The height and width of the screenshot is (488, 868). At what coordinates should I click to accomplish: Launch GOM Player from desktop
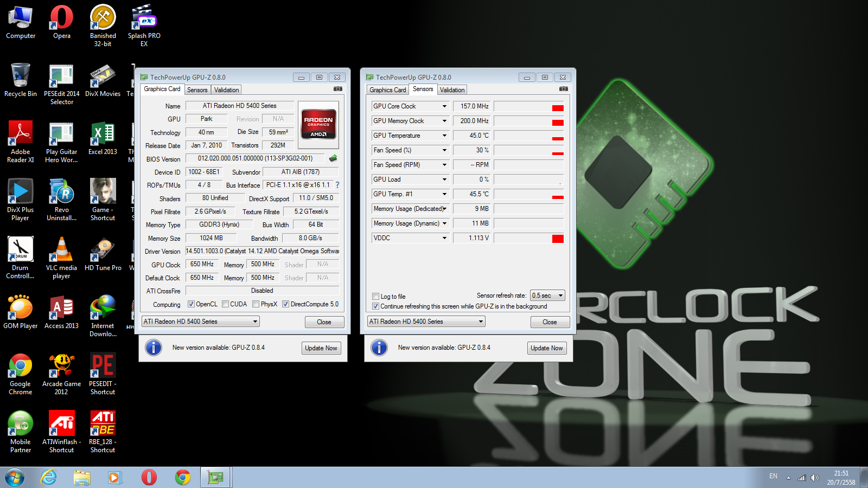coord(21,312)
